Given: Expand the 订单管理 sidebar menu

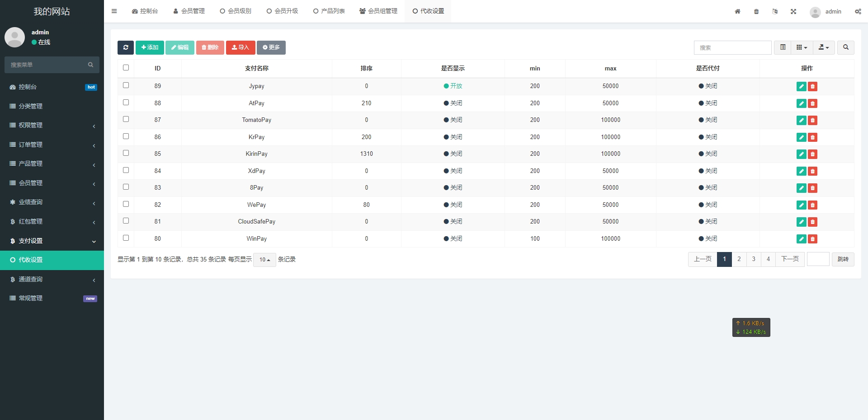Looking at the screenshot, I should (52, 145).
